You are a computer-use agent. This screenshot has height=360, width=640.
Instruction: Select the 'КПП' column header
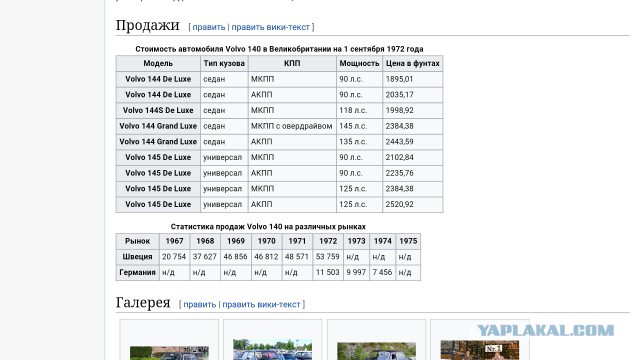(292, 63)
